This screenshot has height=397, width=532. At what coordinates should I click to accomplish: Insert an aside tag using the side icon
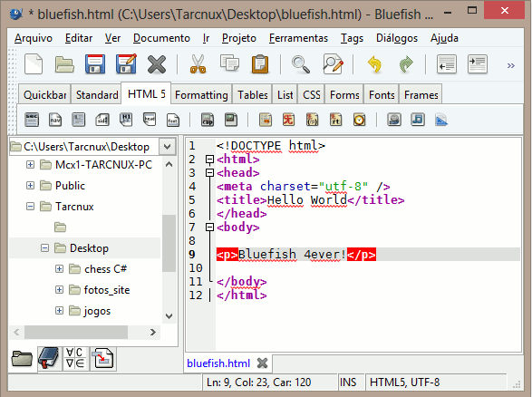(x=102, y=120)
